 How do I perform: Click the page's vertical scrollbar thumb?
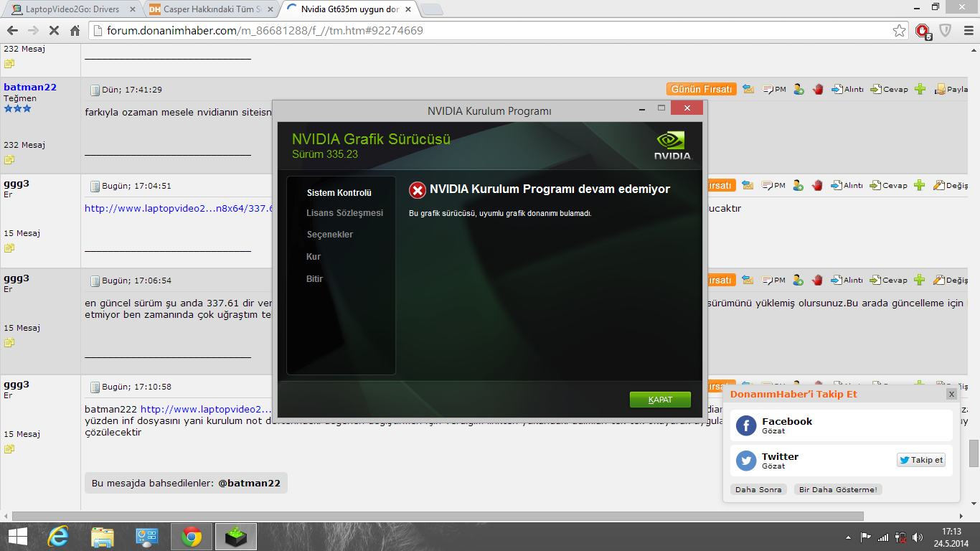click(974, 453)
